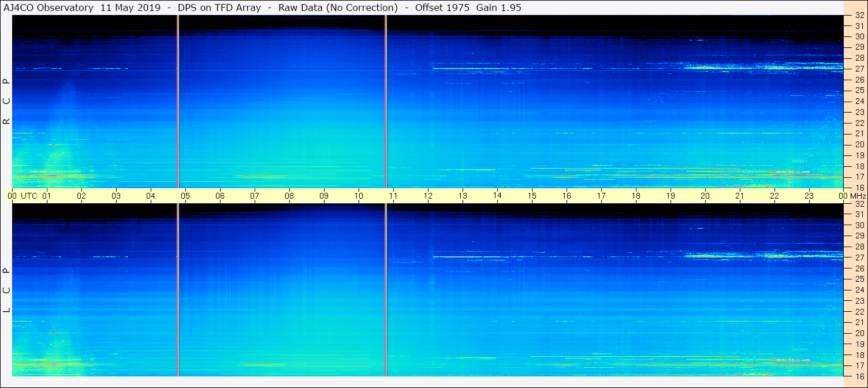Viewport: 868px width, 388px height.
Task: Click the 05 UTC time axis label
Action: pyautogui.click(x=185, y=196)
